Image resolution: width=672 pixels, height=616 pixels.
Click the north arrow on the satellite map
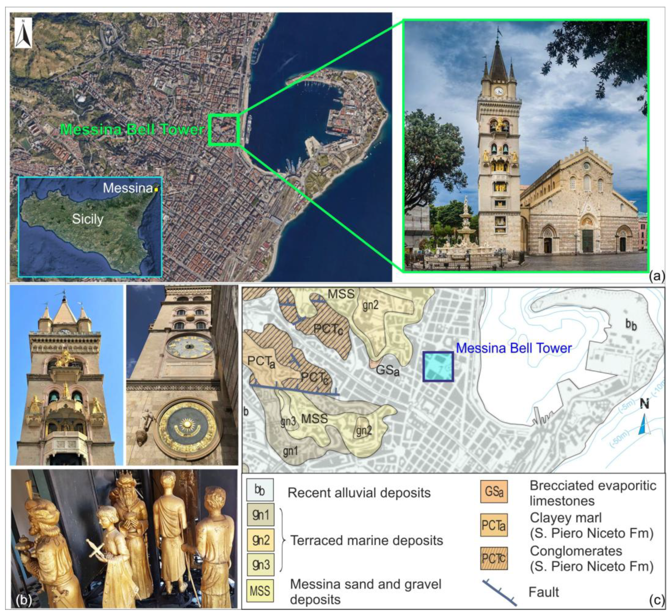(23, 33)
